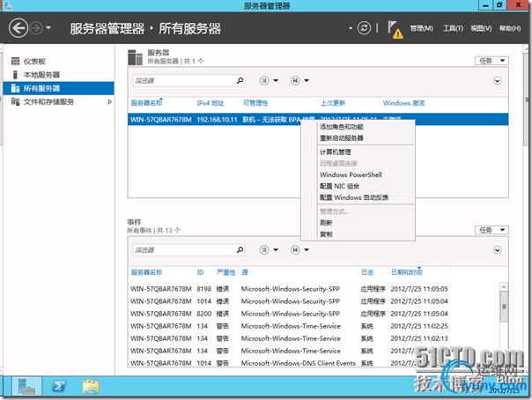The image size is (532, 400).
Task: Select event from Microsoft-Windows-DNS Client Events
Action: (x=289, y=363)
